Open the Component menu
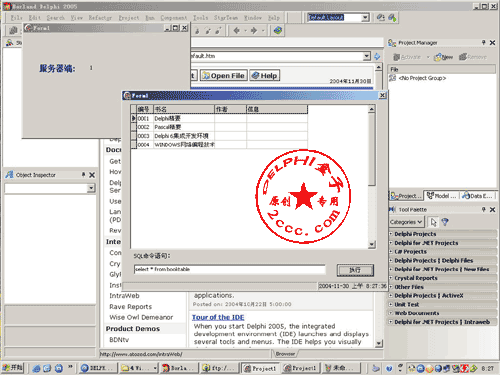Image resolution: width=500 pixels, height=375 pixels. tap(174, 18)
